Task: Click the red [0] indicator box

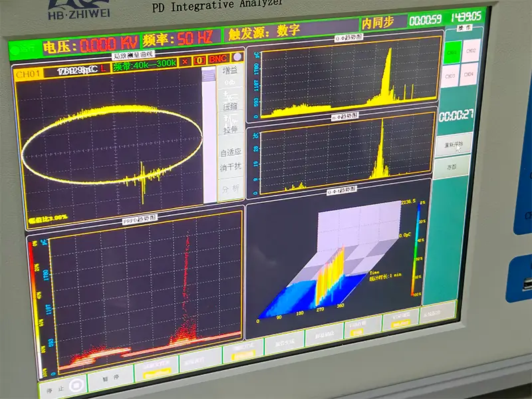Action: click(x=199, y=61)
